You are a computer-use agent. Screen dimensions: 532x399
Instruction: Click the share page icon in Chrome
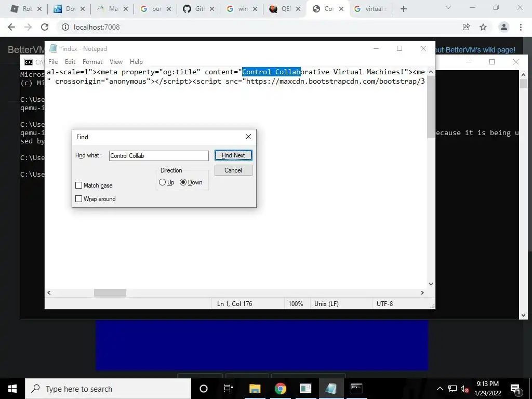467,27
